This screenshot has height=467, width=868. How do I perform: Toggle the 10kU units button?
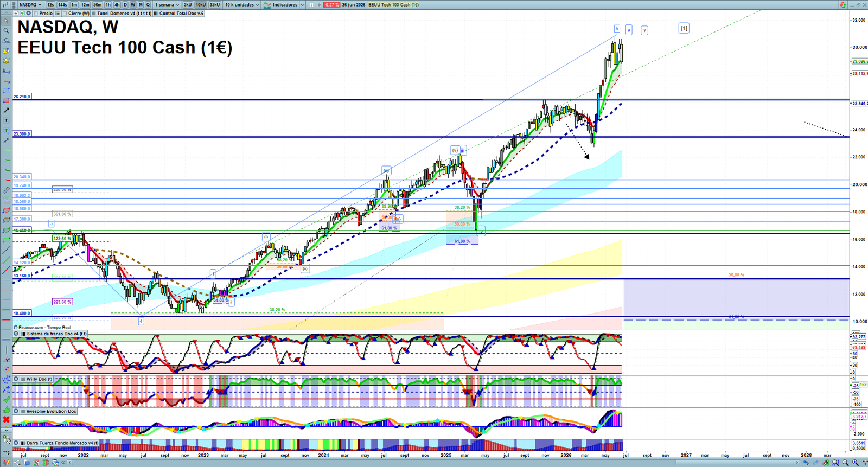pyautogui.click(x=201, y=5)
